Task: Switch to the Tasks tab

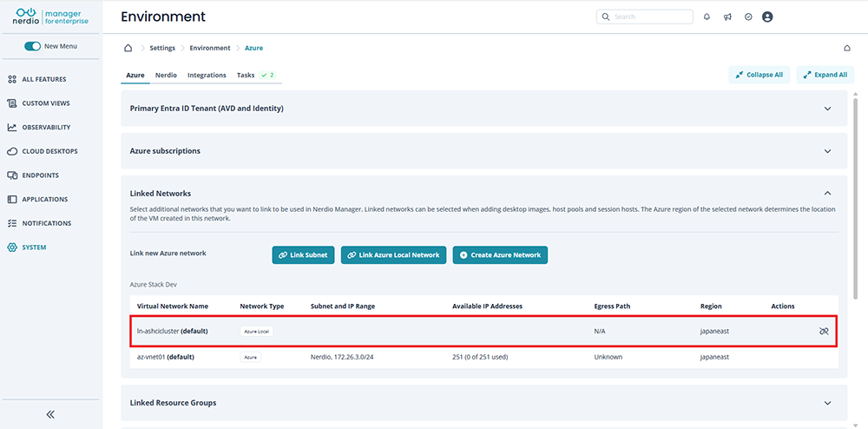Action: [x=246, y=76]
